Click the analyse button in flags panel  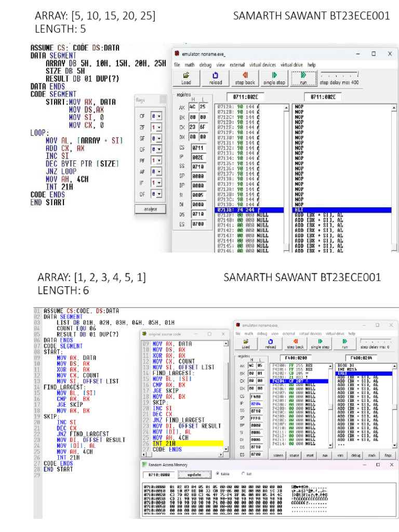point(150,209)
